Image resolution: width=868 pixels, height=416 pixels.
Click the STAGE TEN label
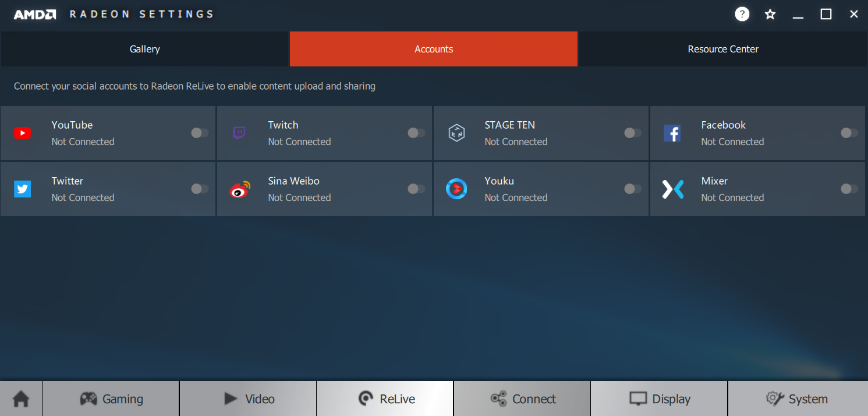tap(509, 125)
